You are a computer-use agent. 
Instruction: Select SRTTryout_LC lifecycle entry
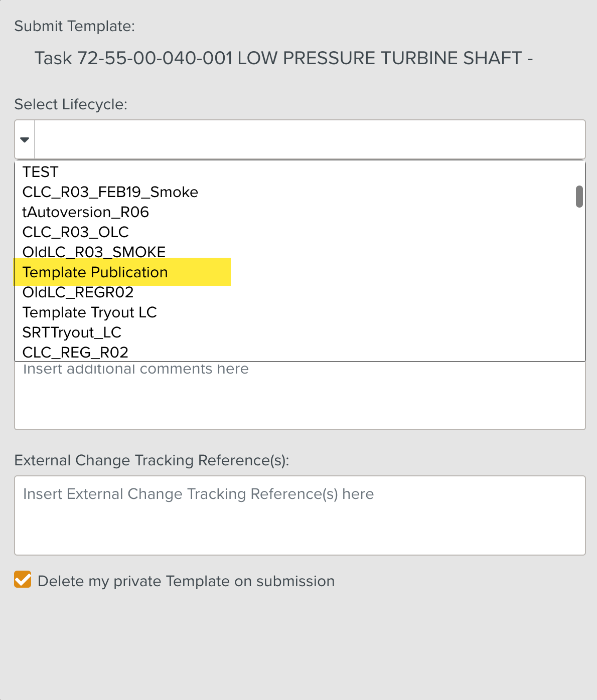[72, 332]
